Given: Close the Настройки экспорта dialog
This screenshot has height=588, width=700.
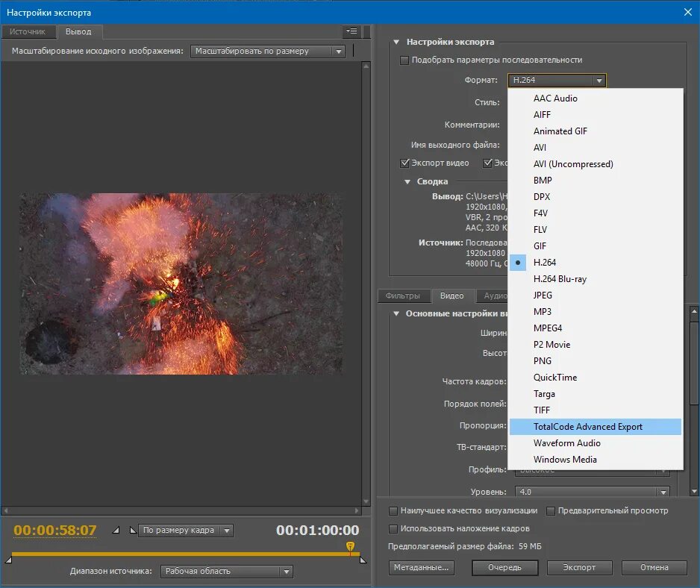Looking at the screenshot, I should 687,12.
